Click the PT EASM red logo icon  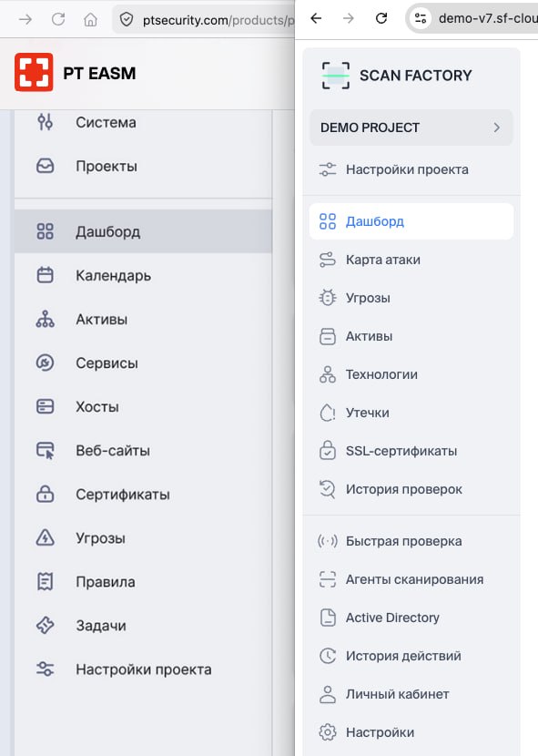34,72
